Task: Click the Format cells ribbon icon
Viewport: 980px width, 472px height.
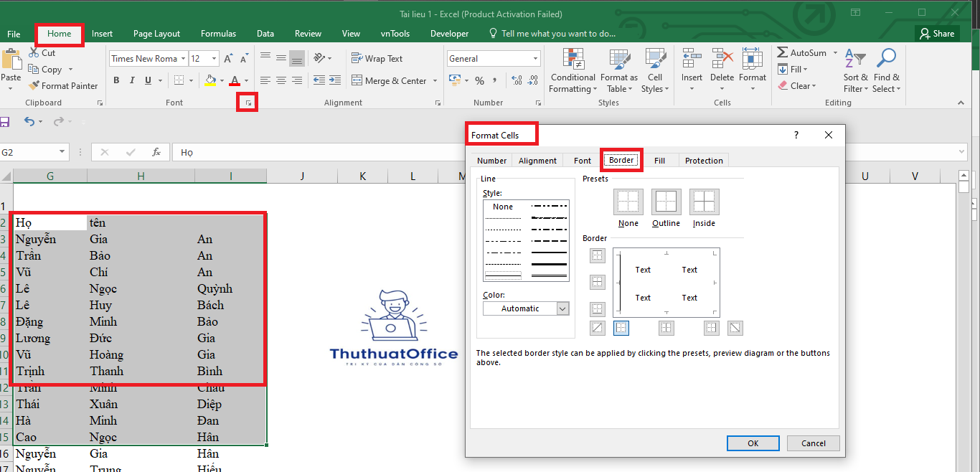Action: pyautogui.click(x=753, y=59)
